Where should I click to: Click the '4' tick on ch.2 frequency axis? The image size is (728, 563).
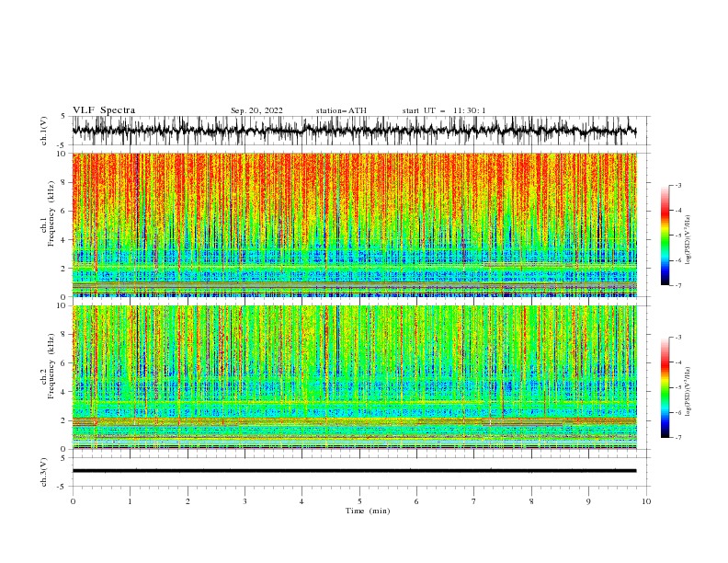64,392
